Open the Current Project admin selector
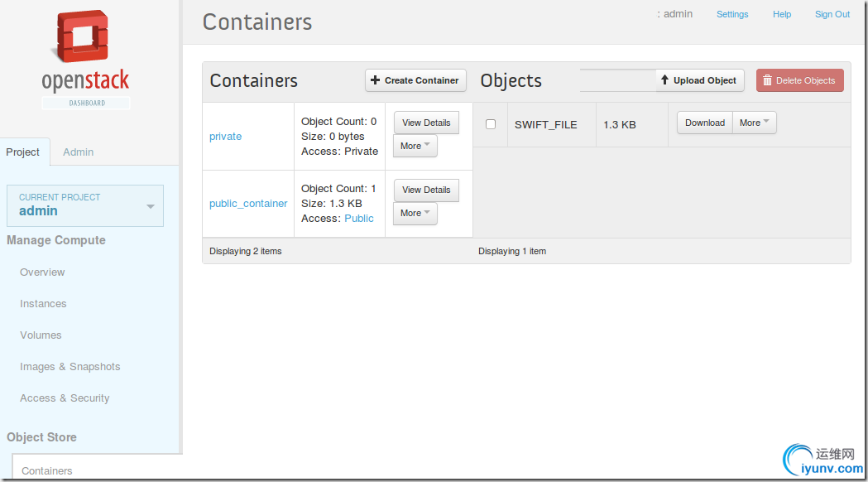Viewport: 868px width, 482px height. (x=85, y=205)
